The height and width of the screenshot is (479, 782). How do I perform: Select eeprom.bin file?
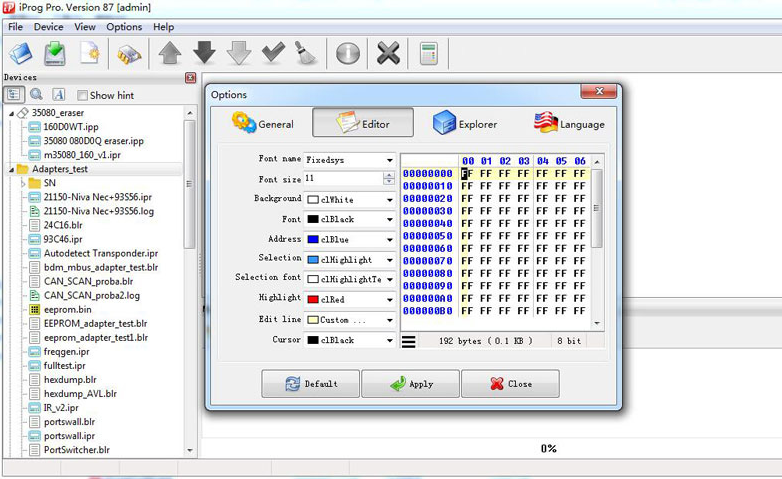[x=67, y=309]
